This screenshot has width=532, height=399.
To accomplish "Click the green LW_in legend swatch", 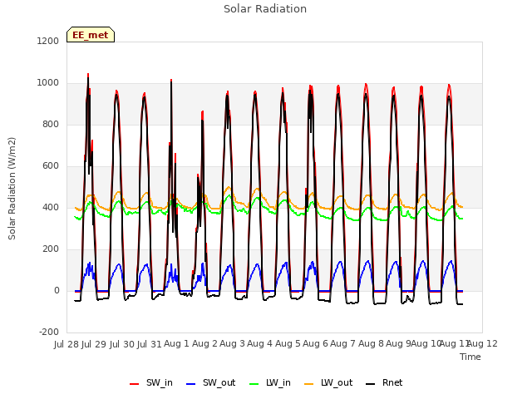I will (x=254, y=384).
